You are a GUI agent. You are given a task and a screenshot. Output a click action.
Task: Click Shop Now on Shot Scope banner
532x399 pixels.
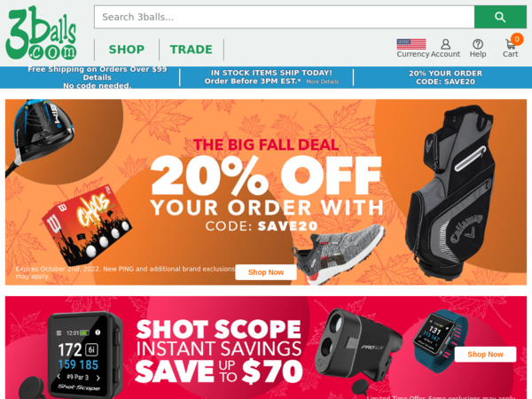pos(485,354)
